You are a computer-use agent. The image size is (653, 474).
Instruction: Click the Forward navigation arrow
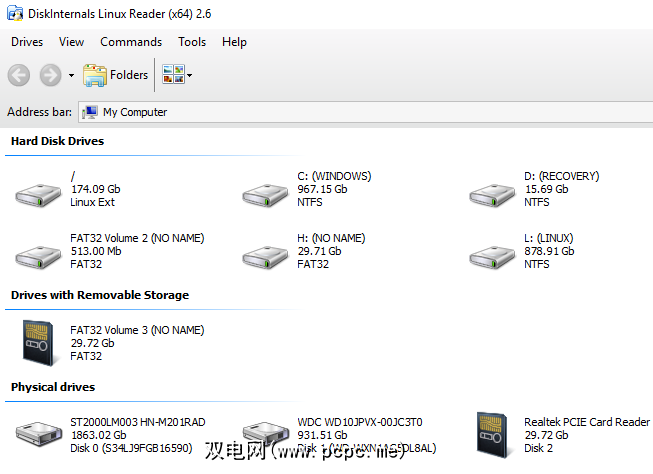point(50,75)
